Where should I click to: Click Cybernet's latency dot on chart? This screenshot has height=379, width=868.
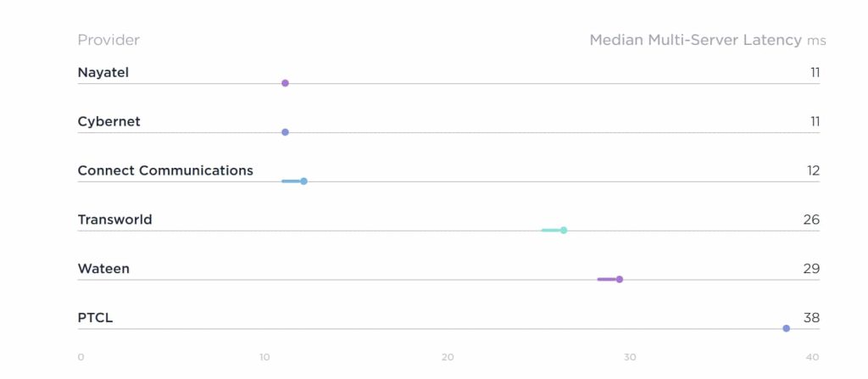point(285,132)
